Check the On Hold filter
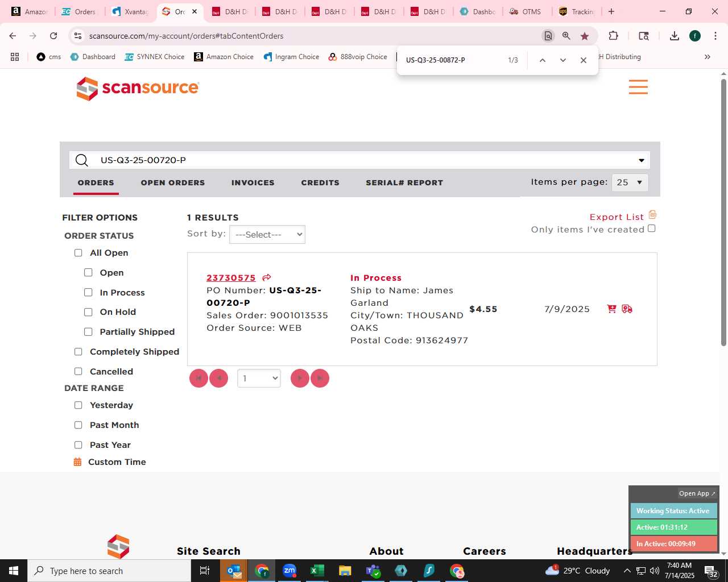This screenshot has width=728, height=582. [88, 312]
